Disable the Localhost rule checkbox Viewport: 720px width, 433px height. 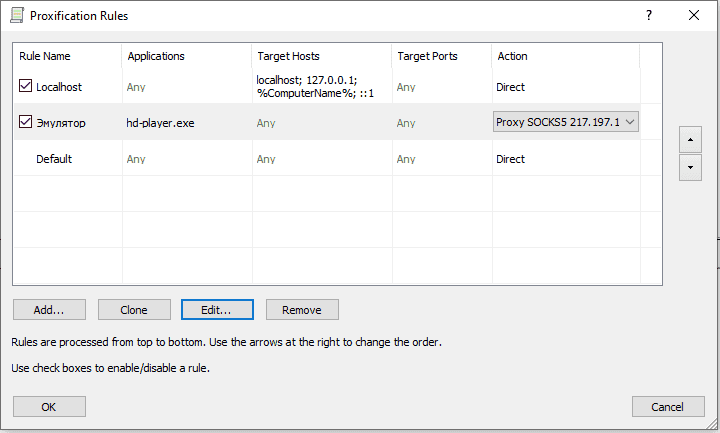(x=26, y=87)
